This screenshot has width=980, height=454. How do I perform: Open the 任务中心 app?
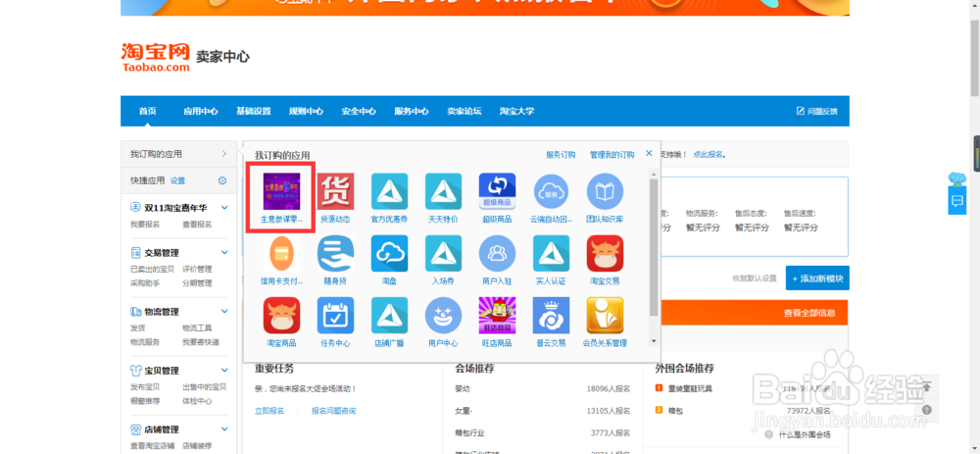335,315
